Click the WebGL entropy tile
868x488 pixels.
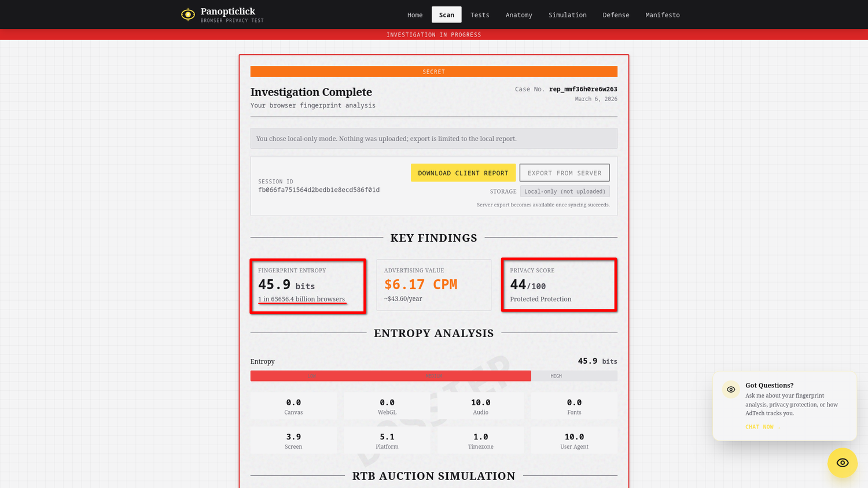[x=387, y=406]
